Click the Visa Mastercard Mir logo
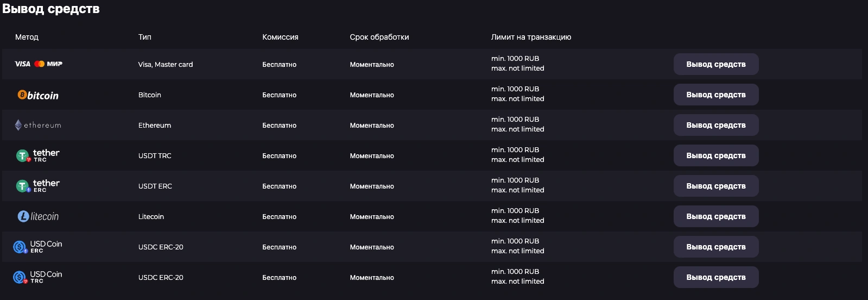This screenshot has width=868, height=300. (x=39, y=64)
